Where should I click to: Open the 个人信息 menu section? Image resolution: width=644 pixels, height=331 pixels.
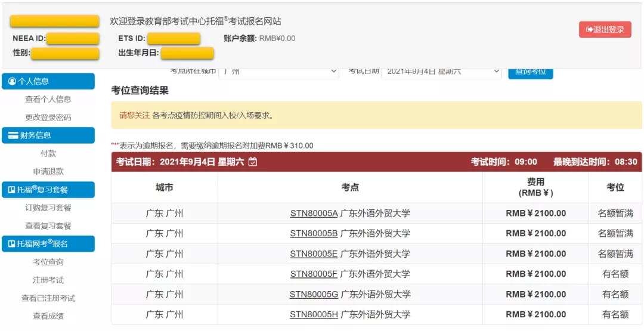pos(48,81)
